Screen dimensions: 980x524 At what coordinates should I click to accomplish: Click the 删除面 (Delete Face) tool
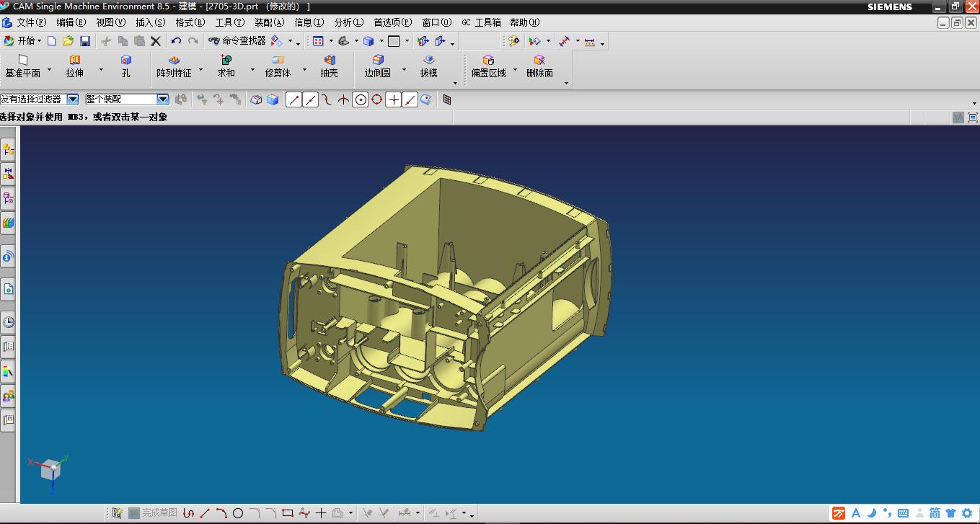(539, 66)
